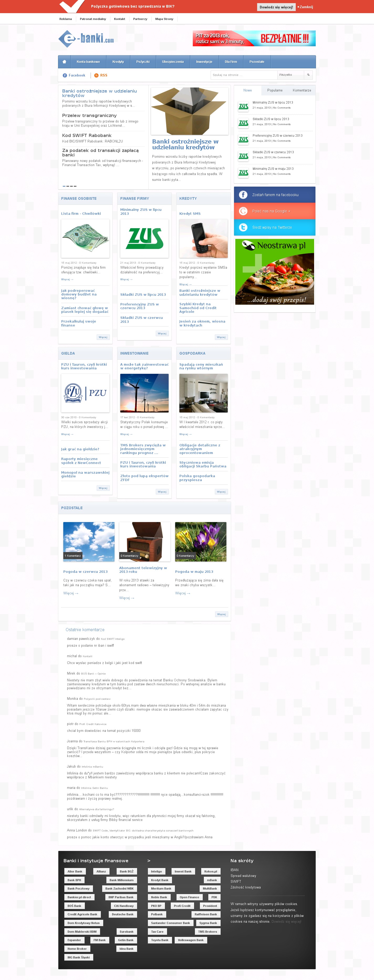The width and height of the screenshot is (374, 980).
Task: Click ZUS icon beside Minimalny ZUS w maju
Action: point(243,172)
